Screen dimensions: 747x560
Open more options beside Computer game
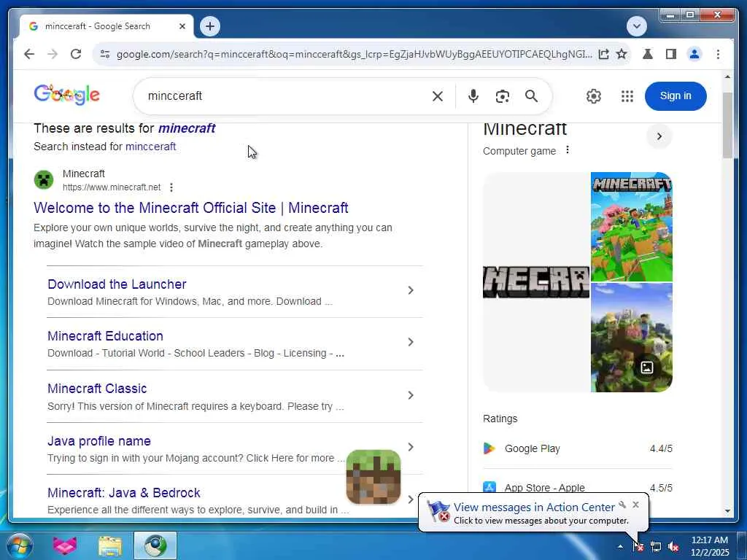[567, 150]
